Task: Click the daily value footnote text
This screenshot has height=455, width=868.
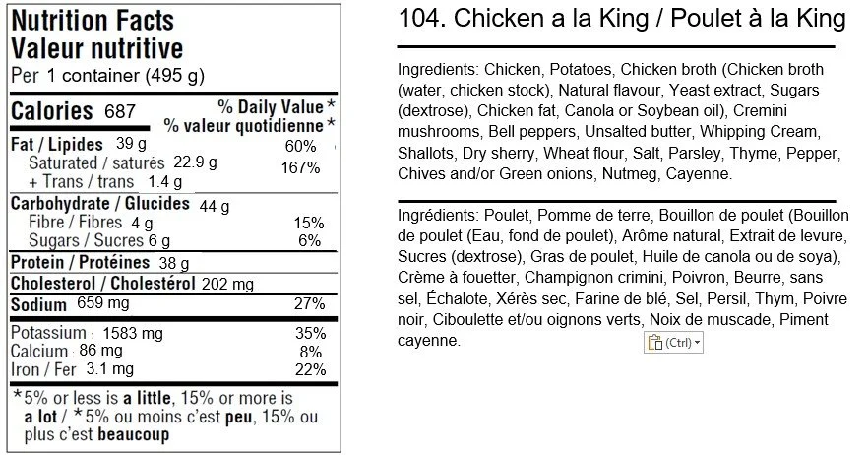Action: coord(166,416)
